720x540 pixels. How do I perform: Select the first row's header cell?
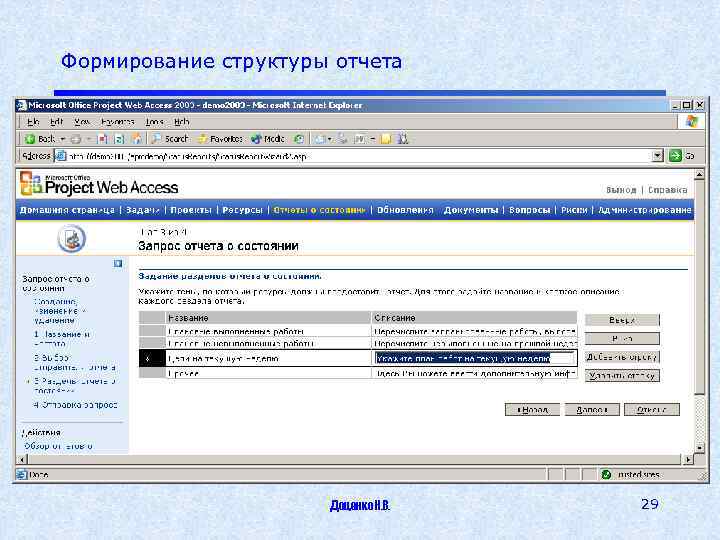click(x=152, y=331)
